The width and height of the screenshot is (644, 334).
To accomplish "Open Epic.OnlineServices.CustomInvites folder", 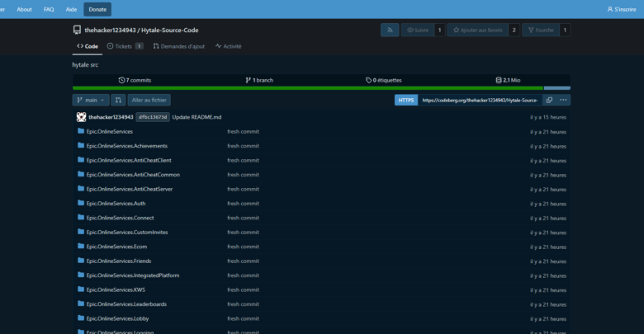I will tap(127, 233).
